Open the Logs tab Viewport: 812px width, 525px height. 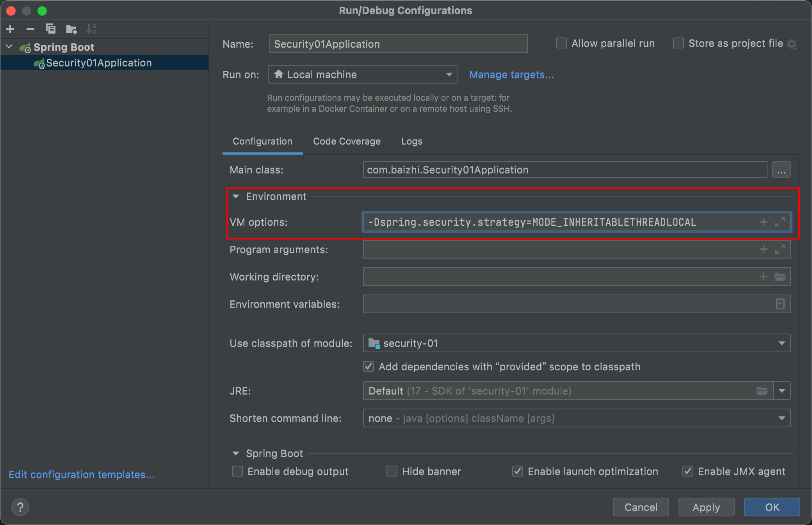411,141
